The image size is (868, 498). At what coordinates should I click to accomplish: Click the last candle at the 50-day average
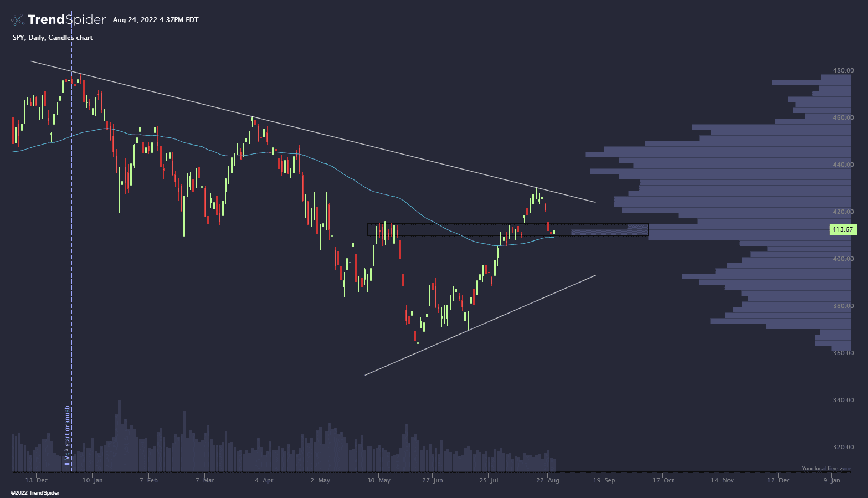554,232
